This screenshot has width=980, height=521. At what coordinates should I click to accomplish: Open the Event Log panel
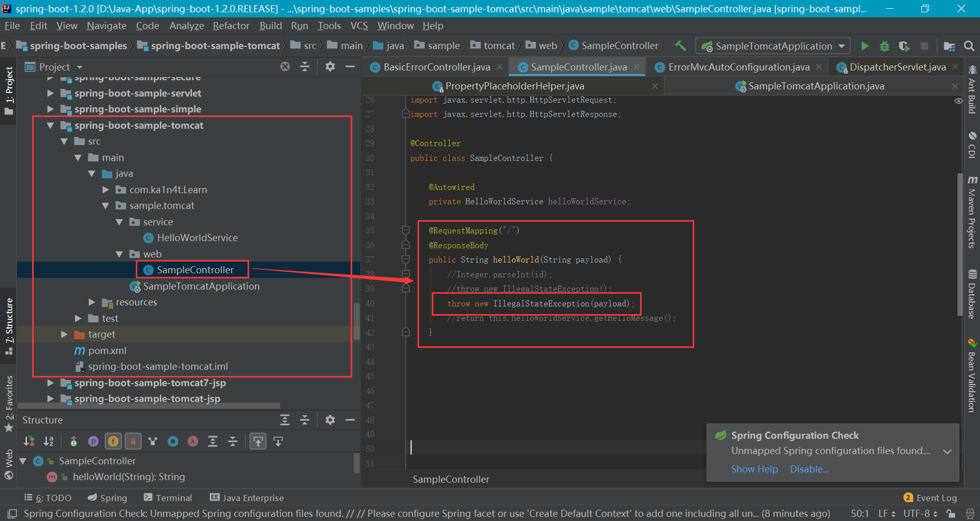tap(930, 498)
